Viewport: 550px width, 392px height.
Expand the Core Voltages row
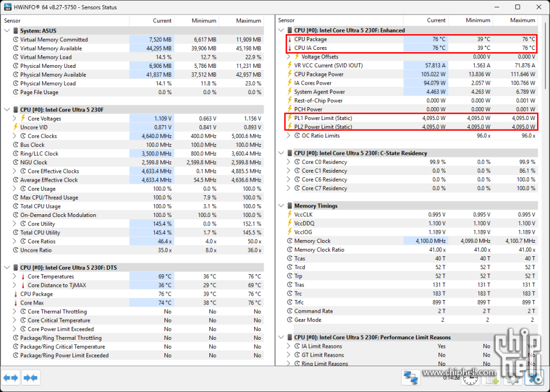pyautogui.click(x=15, y=118)
